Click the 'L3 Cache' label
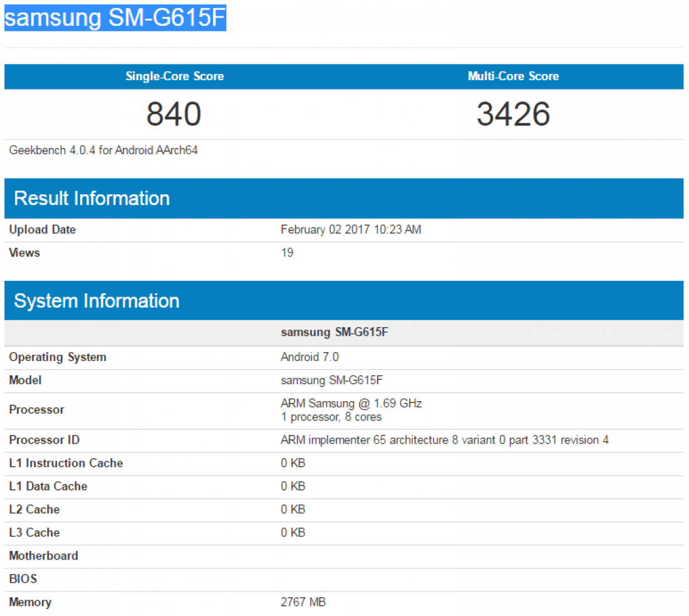The width and height of the screenshot is (689, 616). click(x=34, y=533)
